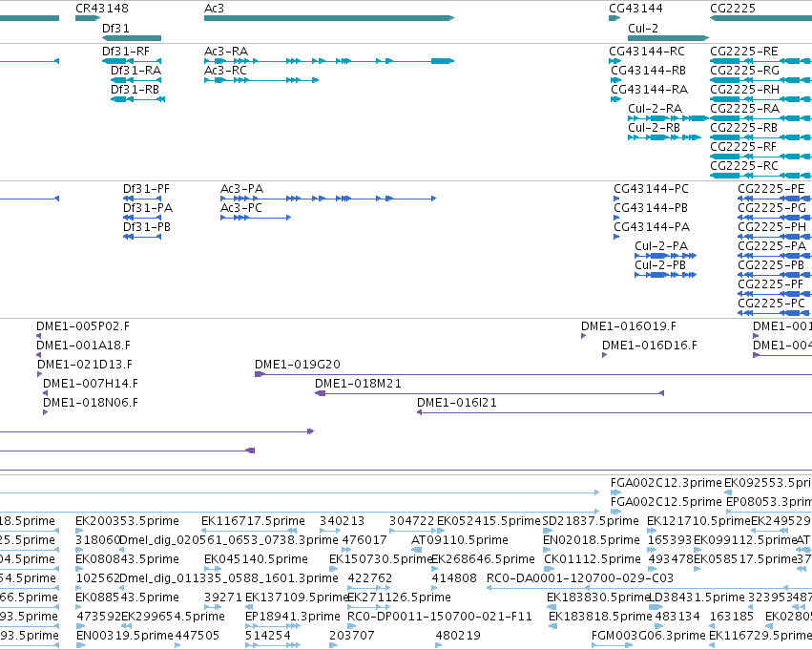Select the Ac3-PC protein label
The image size is (812, 650).
[241, 208]
